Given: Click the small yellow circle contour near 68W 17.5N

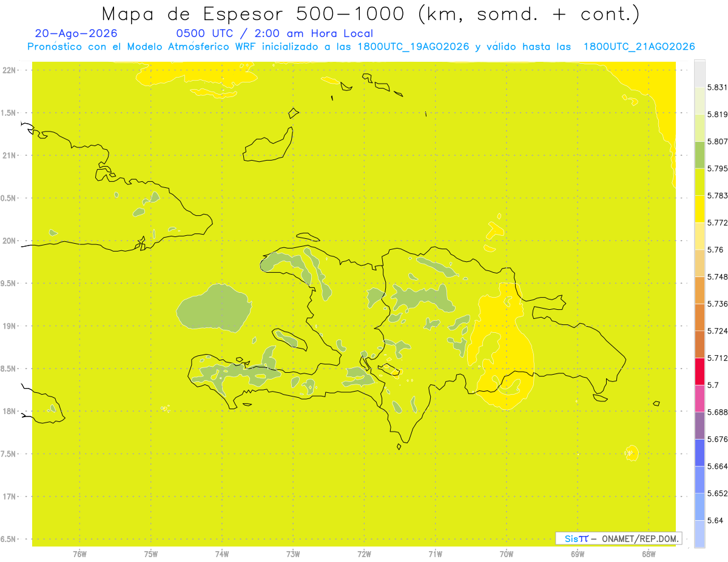Looking at the screenshot, I should tap(632, 452).
